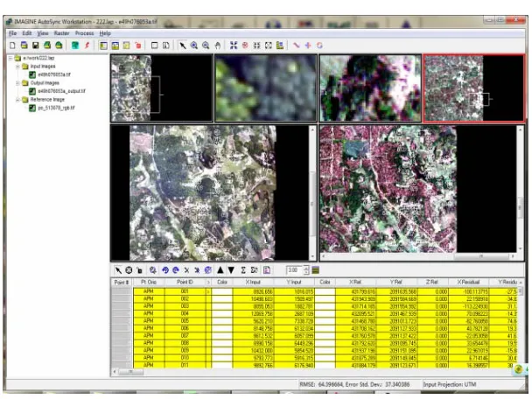Click the Save floppy disk icon
Screen dimensions: 532x399
click(x=35, y=45)
